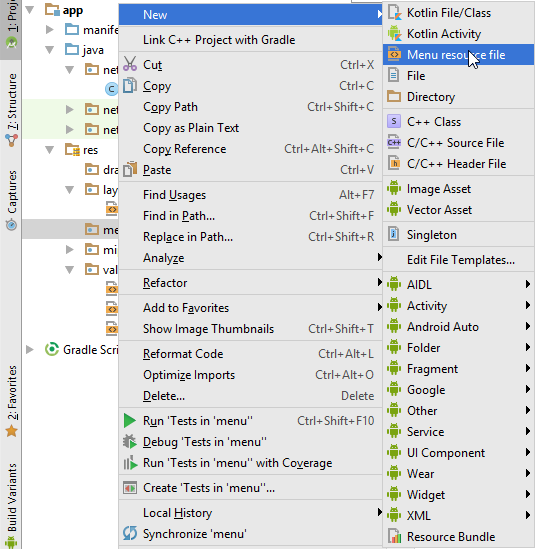Open Edit File Templates dialog
This screenshot has width=535, height=549.
click(458, 260)
